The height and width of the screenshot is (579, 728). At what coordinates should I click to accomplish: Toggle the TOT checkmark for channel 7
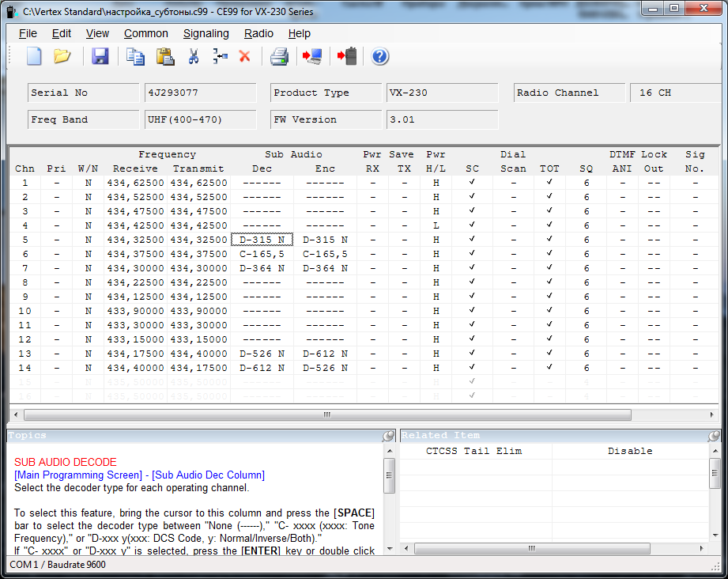click(549, 267)
